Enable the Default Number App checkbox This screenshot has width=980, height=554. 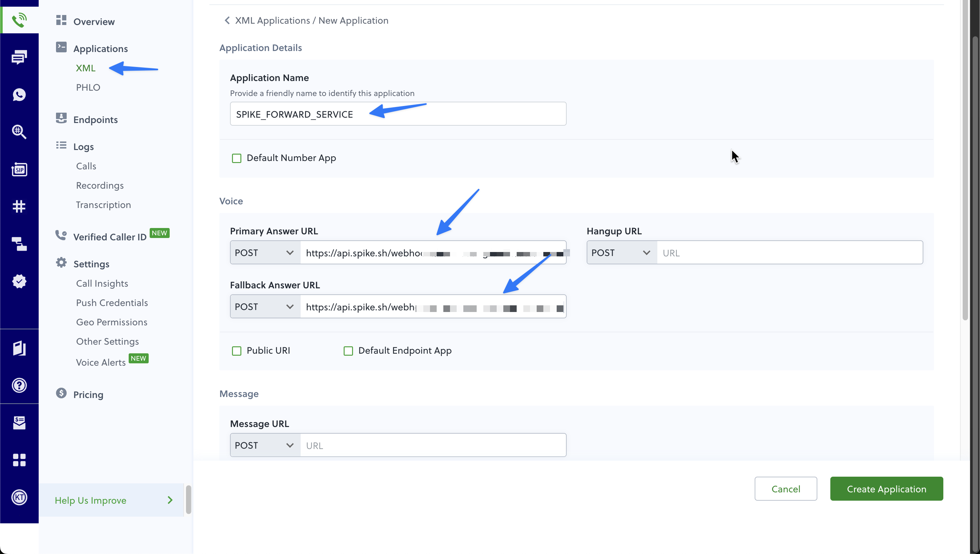click(237, 158)
